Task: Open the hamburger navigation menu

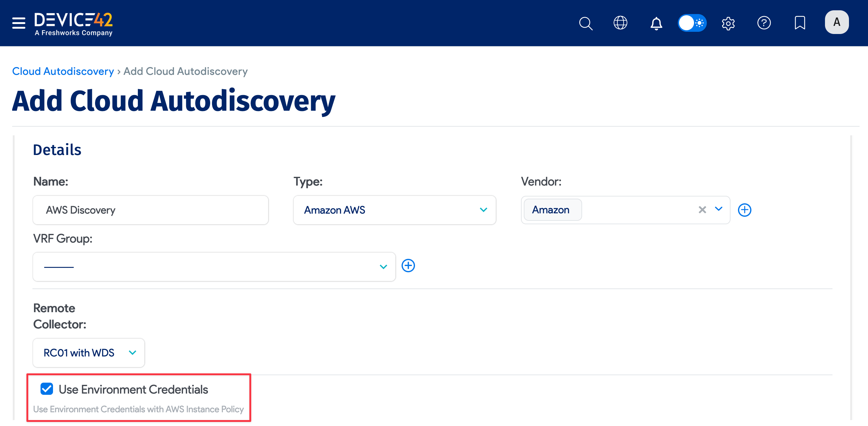Action: click(18, 23)
